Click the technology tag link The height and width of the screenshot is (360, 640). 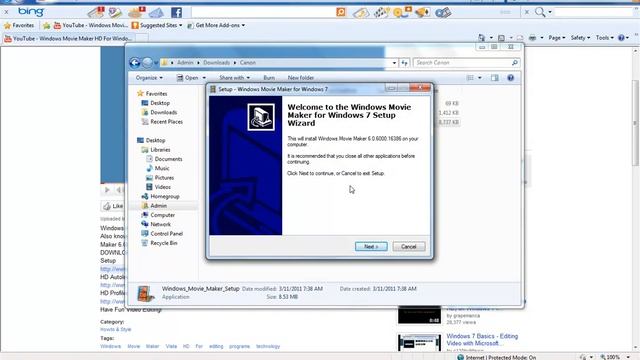tap(268, 346)
